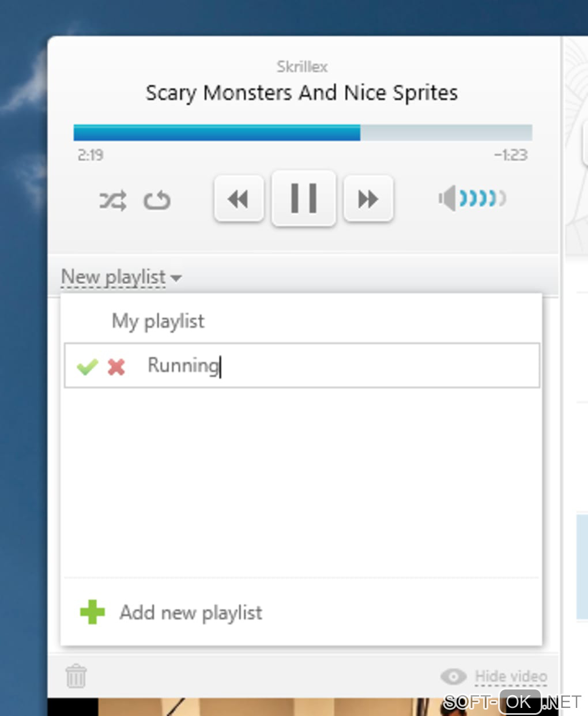Toggle shuffle playback mode
Image resolution: width=588 pixels, height=716 pixels.
[x=112, y=201]
